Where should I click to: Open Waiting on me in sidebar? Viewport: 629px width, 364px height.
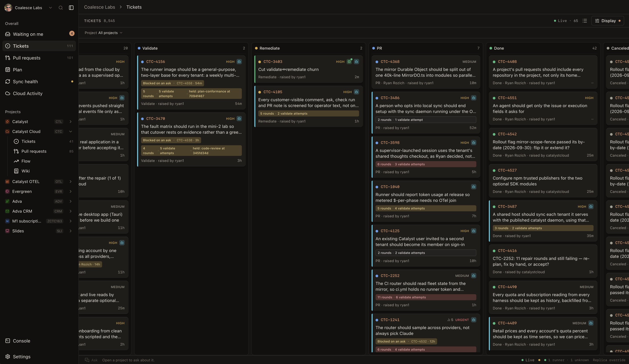(39, 34)
